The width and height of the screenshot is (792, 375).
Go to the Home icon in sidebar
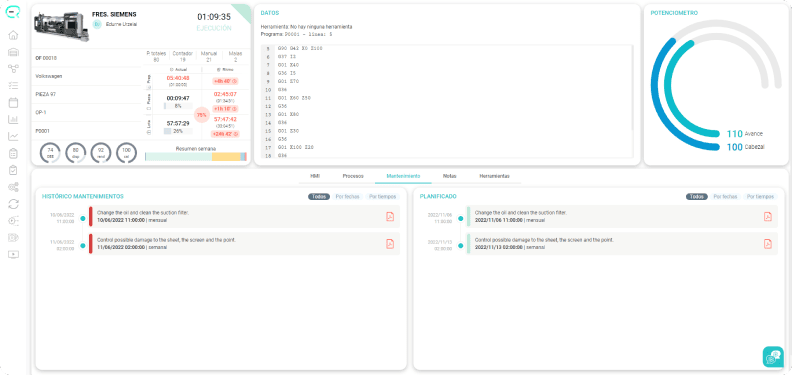(x=13, y=35)
